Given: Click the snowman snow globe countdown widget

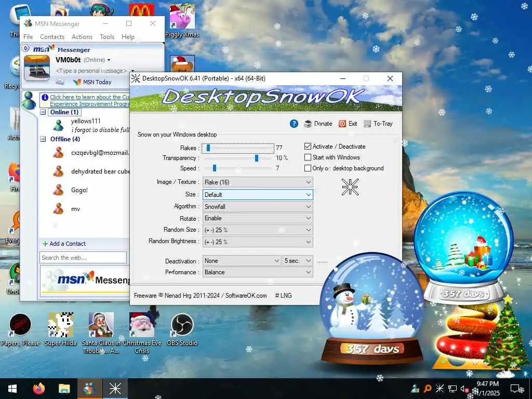Looking at the screenshot, I should point(372,308).
